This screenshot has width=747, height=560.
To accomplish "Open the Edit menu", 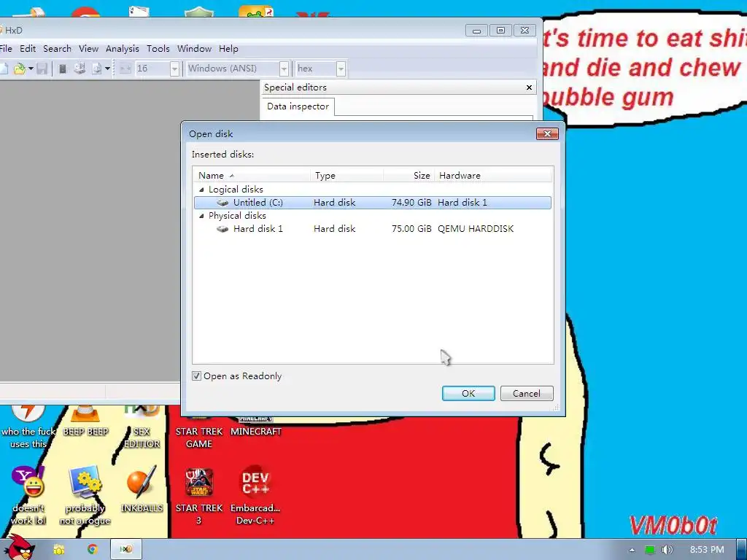I will click(x=28, y=49).
